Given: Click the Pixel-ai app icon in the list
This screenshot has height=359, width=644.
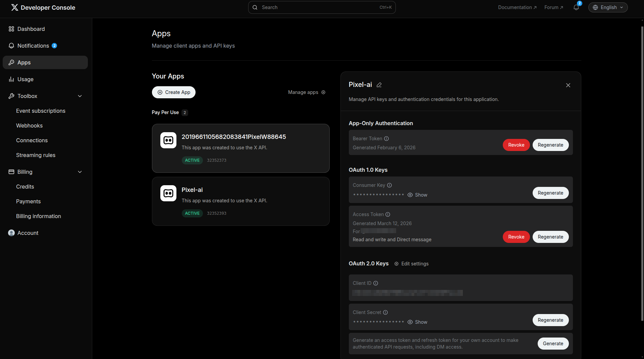Looking at the screenshot, I should [168, 193].
